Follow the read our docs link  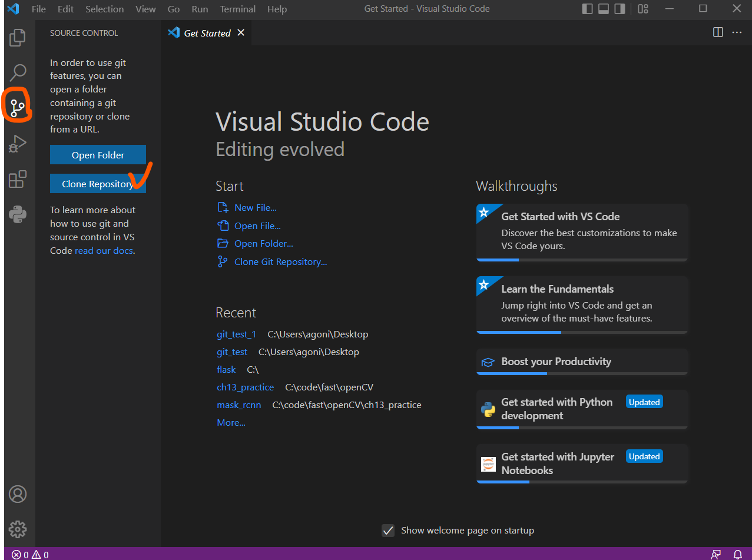tap(104, 250)
